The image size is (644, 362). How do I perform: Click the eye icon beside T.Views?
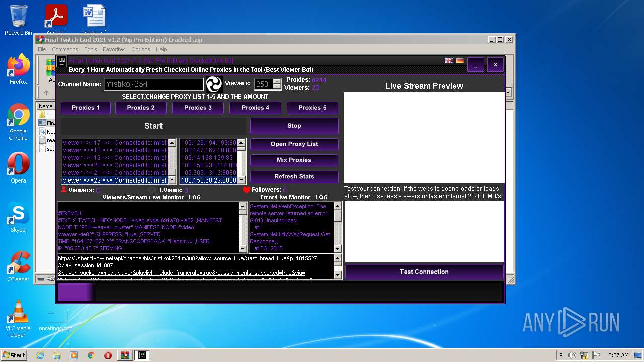coord(152,190)
